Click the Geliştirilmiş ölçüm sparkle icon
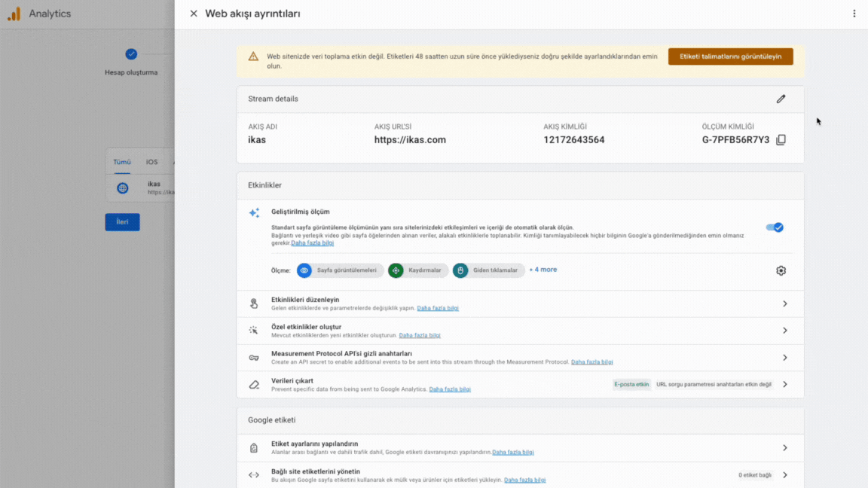868x488 pixels. pos(254,213)
